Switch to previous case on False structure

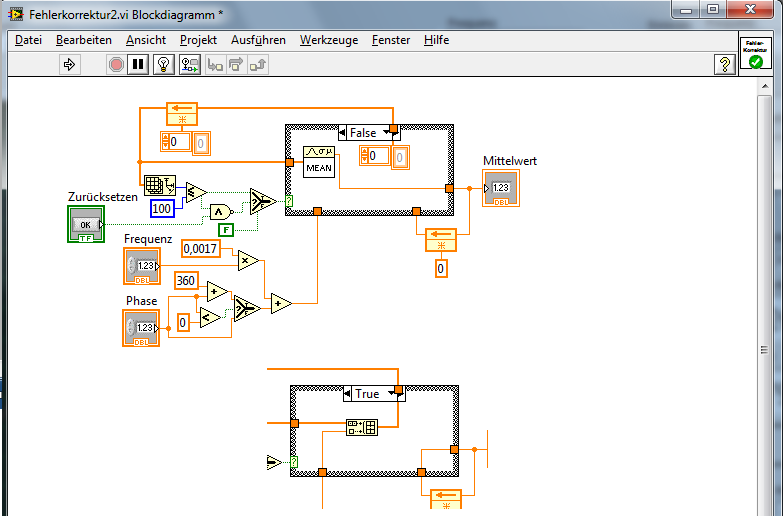pos(343,133)
